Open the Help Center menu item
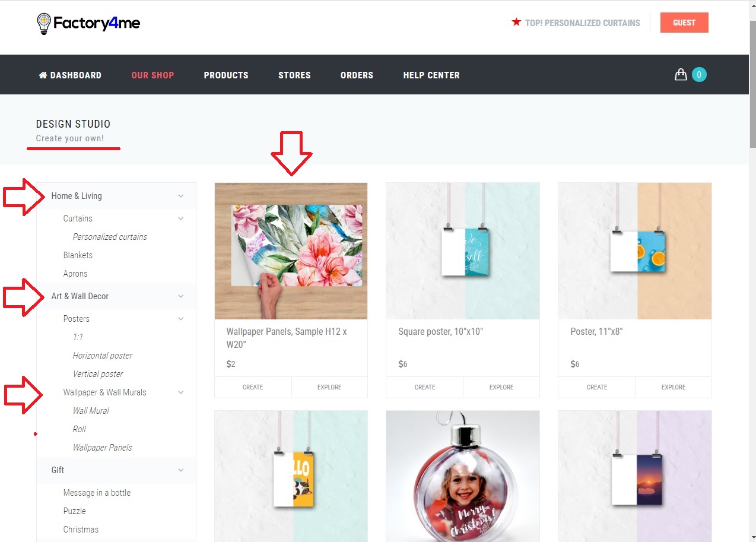 (x=431, y=75)
